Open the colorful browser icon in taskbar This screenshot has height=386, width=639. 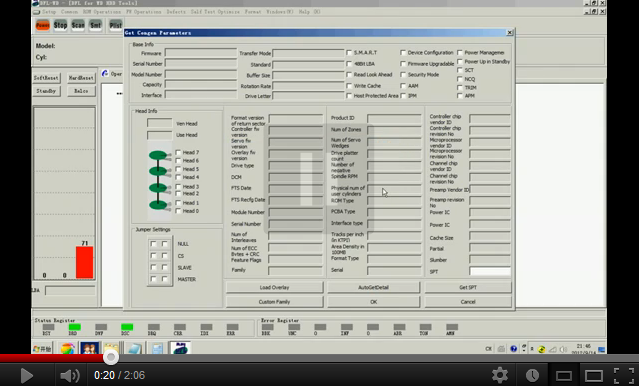click(68, 349)
